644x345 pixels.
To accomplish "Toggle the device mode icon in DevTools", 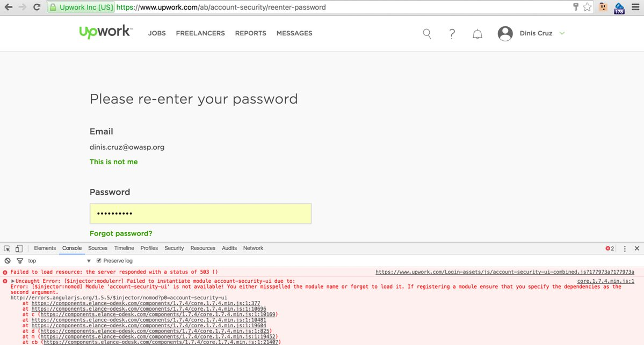I will click(19, 248).
